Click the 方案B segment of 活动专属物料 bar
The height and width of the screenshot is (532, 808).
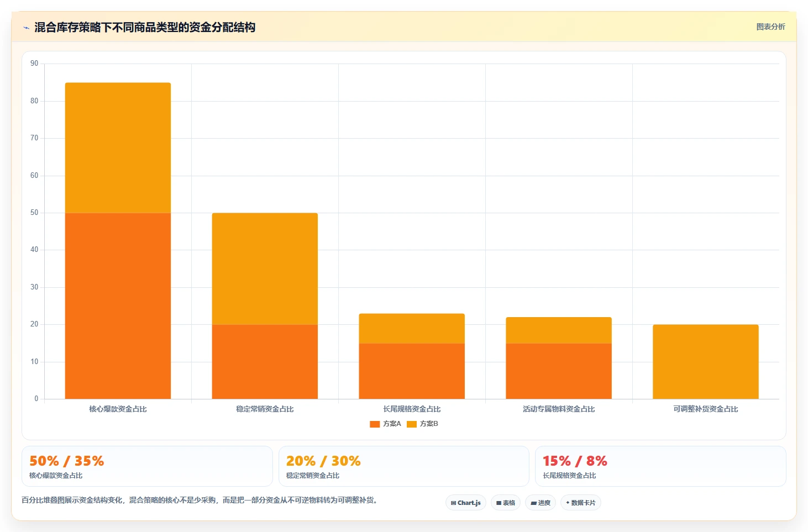point(559,330)
